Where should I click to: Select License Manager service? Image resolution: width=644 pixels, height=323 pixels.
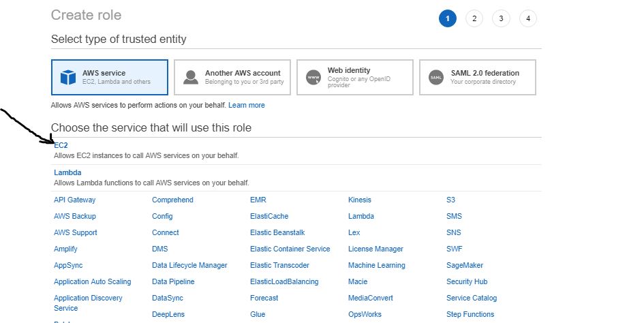(375, 249)
